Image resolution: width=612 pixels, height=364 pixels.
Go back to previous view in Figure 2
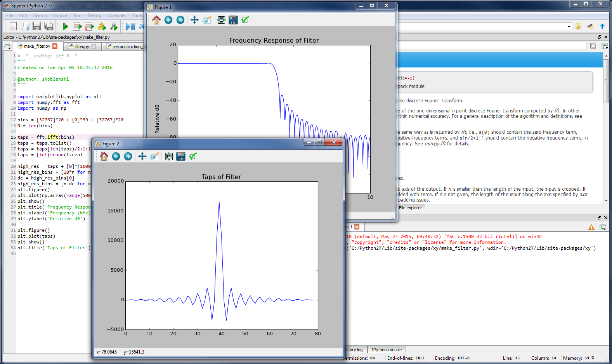[x=116, y=156]
